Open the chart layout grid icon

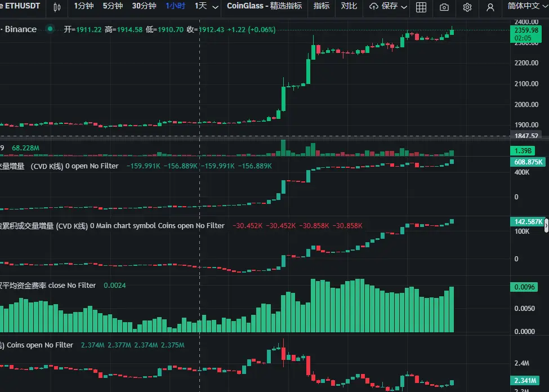(421, 7)
